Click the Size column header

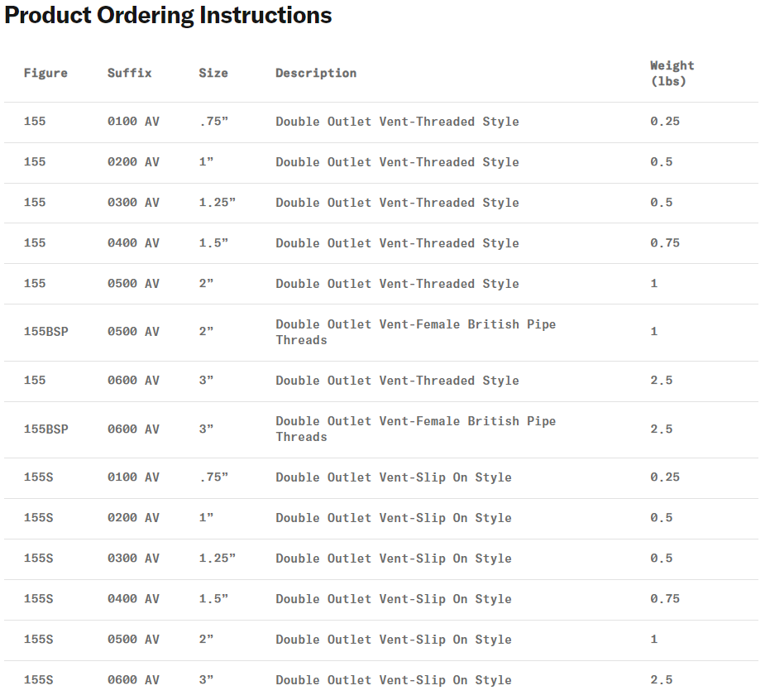[213, 73]
